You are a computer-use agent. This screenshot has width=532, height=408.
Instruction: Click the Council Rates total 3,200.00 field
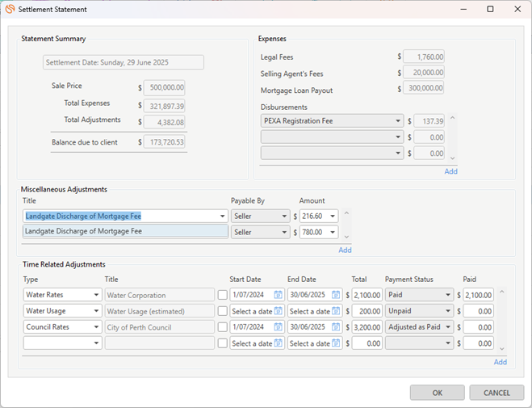point(367,327)
